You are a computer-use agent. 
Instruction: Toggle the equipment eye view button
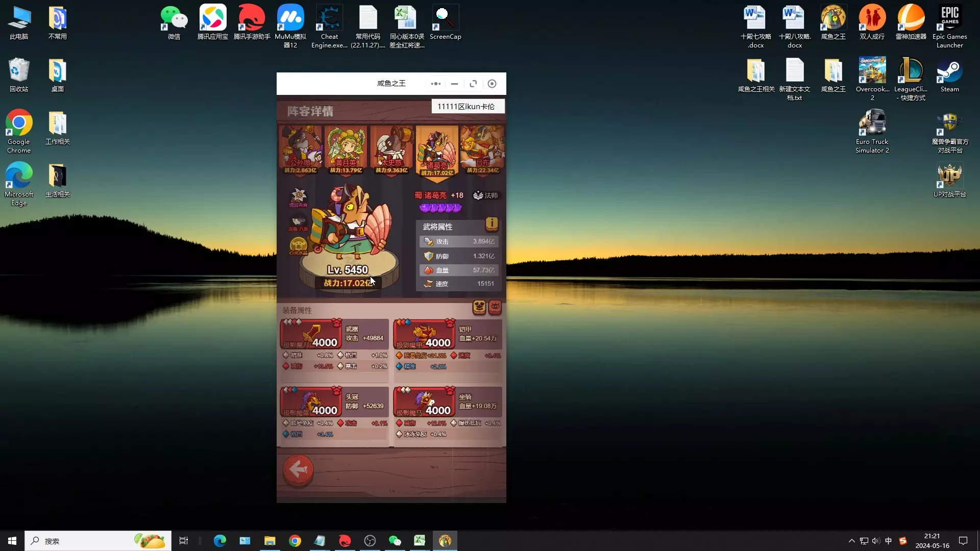[x=495, y=307]
